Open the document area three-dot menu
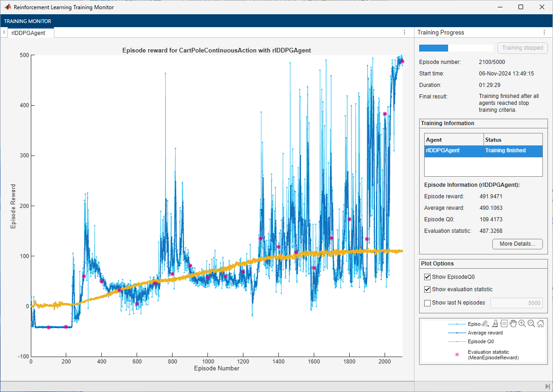 pyautogui.click(x=404, y=33)
